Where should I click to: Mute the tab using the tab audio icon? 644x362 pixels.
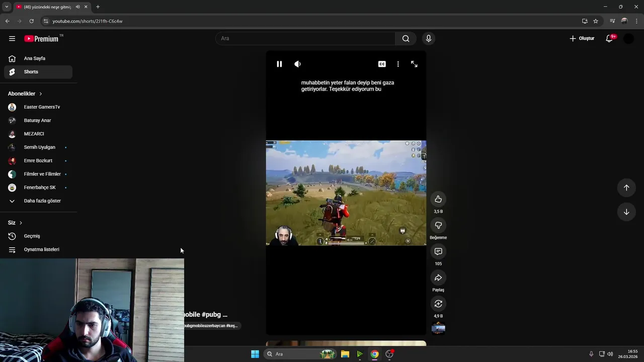pyautogui.click(x=77, y=7)
